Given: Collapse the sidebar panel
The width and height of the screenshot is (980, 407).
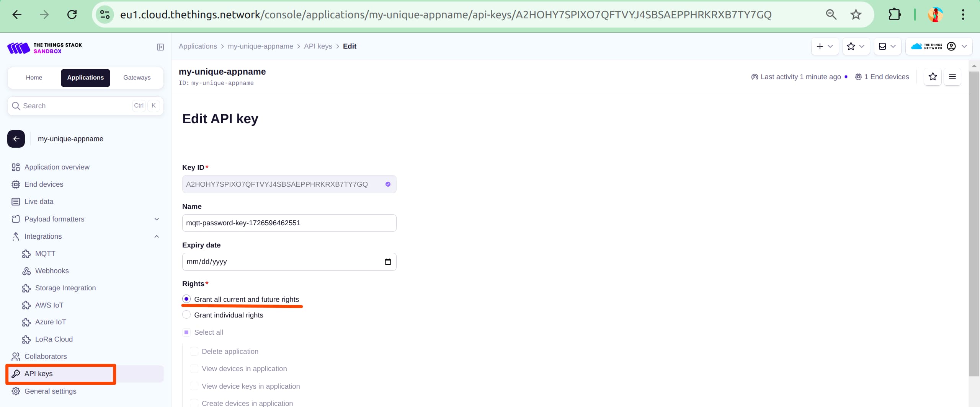Looking at the screenshot, I should (160, 47).
